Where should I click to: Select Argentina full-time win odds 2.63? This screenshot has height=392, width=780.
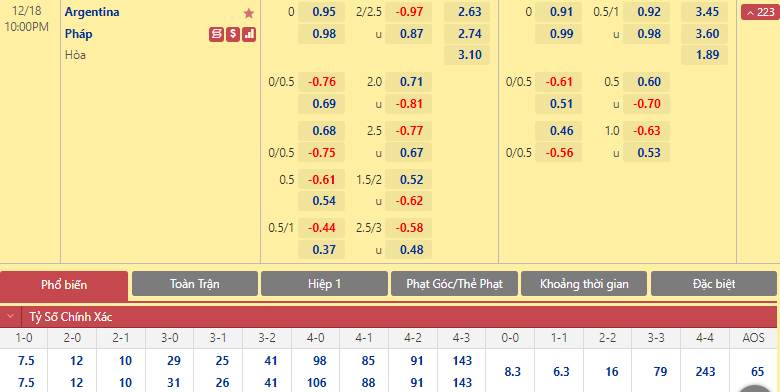coord(467,12)
